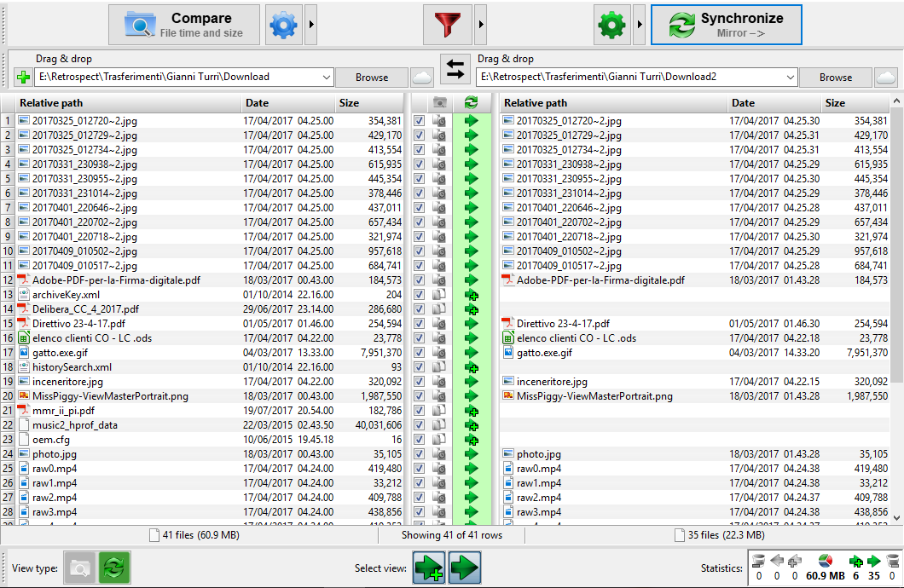Start Compare by file time and size
This screenshot has height=588, width=904.
(184, 25)
